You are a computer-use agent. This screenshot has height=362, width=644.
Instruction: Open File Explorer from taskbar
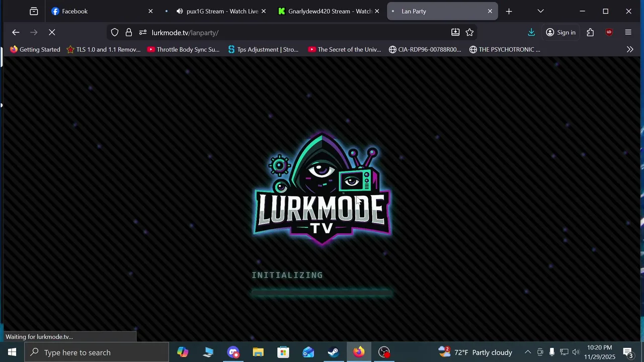258,352
